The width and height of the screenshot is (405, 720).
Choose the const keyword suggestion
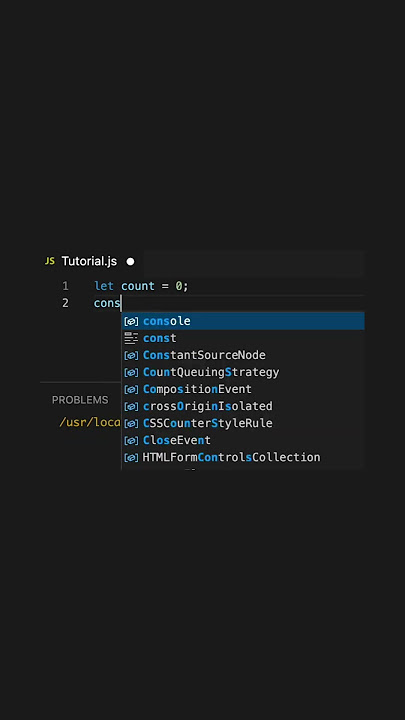[x=243, y=338]
